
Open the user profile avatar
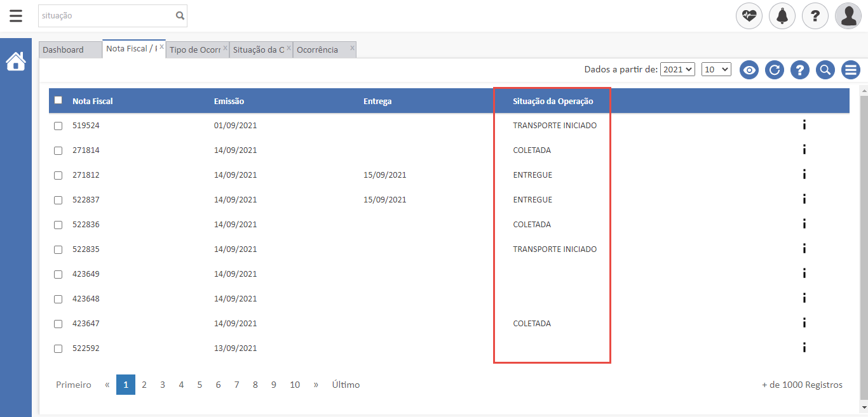point(848,16)
